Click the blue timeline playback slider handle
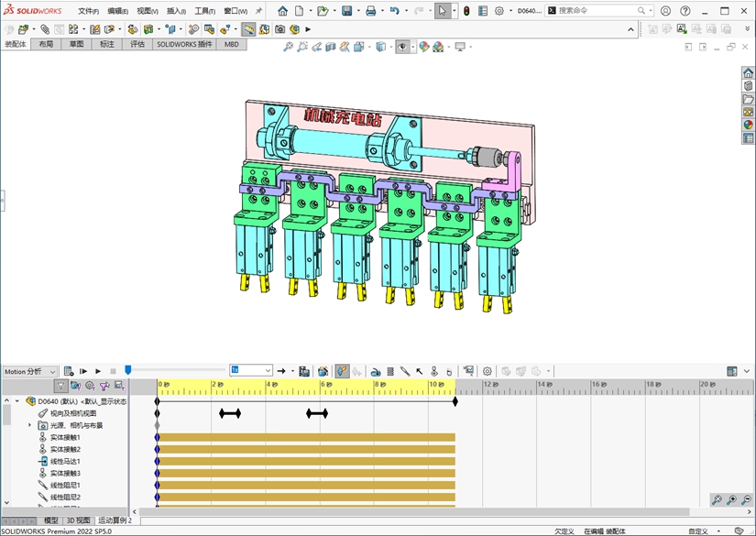The width and height of the screenshot is (756, 536). tap(128, 370)
